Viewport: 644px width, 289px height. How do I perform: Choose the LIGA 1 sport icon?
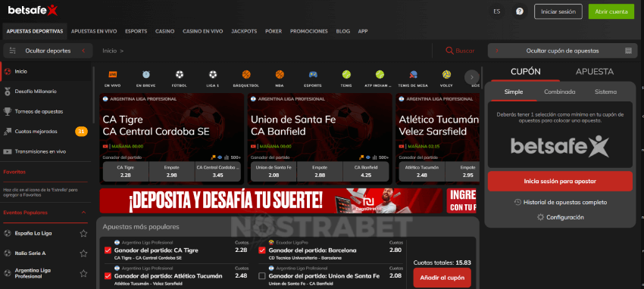[212, 75]
